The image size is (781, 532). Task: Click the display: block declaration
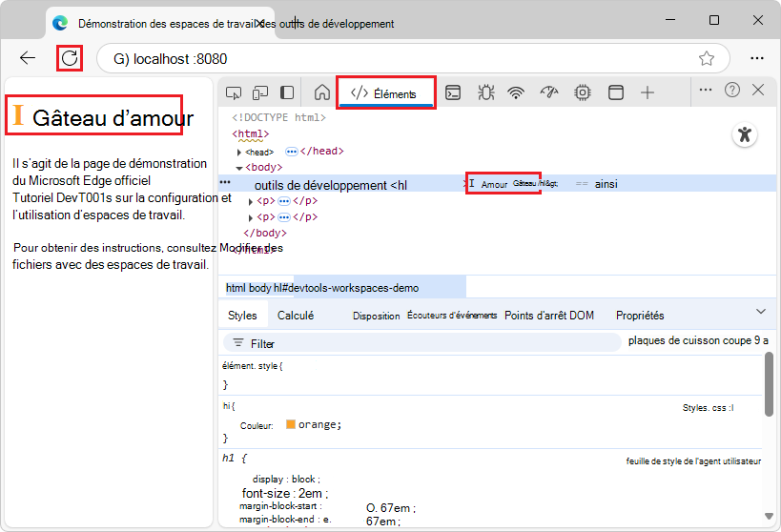pyautogui.click(x=286, y=480)
